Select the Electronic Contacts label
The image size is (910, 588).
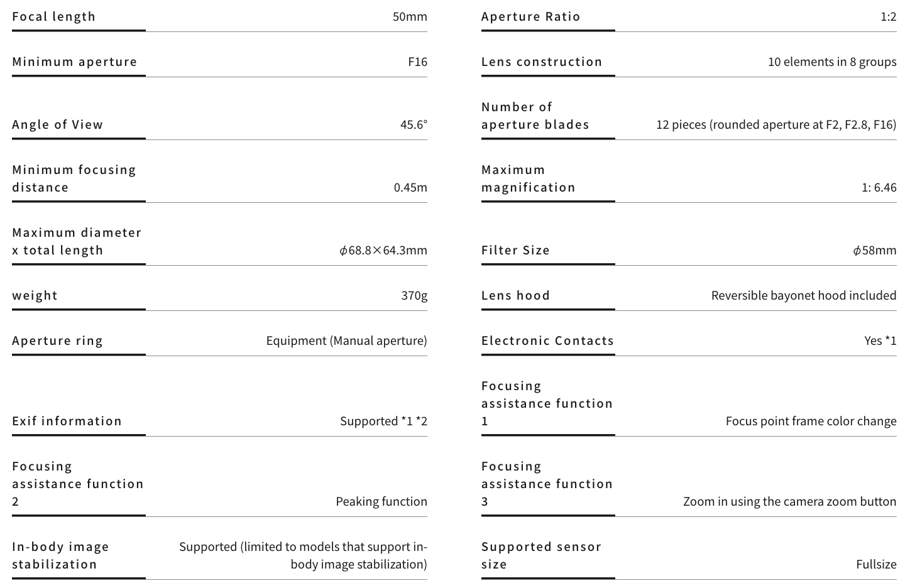pyautogui.click(x=547, y=340)
